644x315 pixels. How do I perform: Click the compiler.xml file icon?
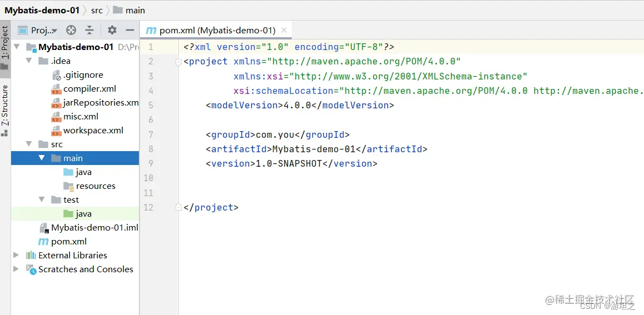coord(56,89)
